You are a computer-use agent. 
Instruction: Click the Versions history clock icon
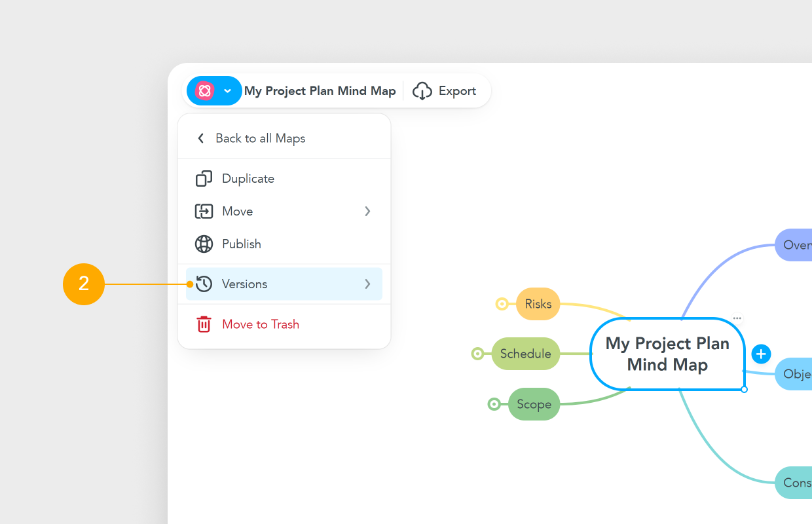(x=204, y=284)
